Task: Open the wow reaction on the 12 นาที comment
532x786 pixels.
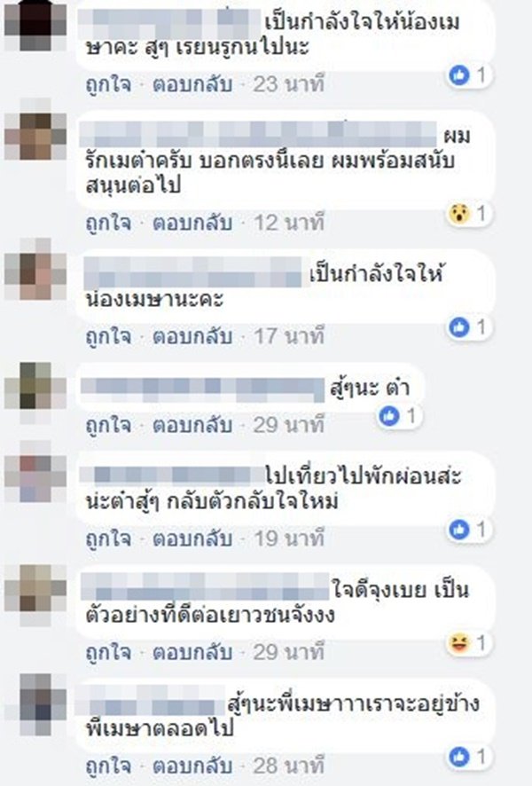Action: coord(459,214)
